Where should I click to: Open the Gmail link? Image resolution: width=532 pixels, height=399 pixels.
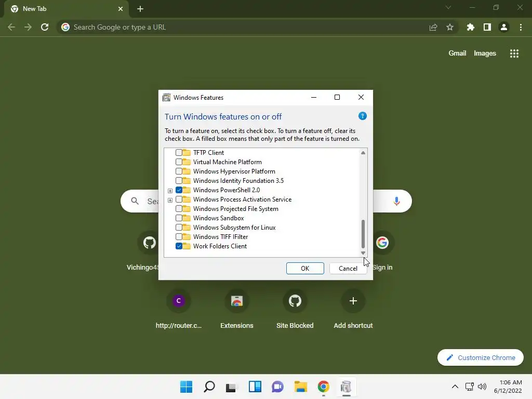pyautogui.click(x=457, y=54)
